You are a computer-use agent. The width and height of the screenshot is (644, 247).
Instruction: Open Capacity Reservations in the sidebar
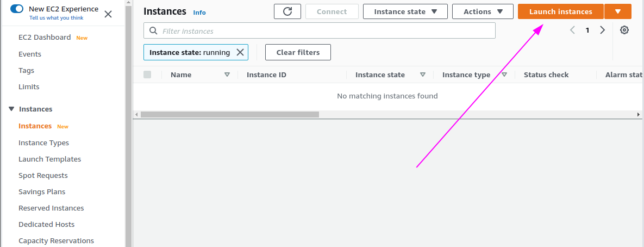click(x=57, y=241)
